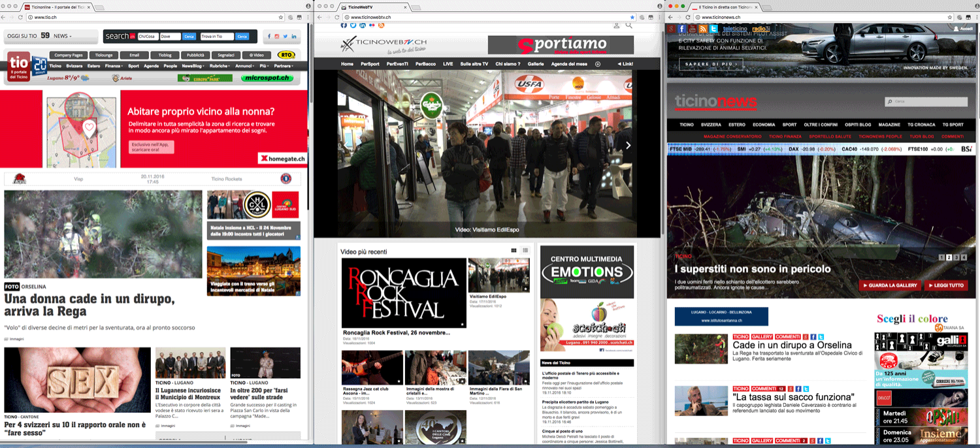
Task: Switch video list to list view
Action: coord(525,251)
